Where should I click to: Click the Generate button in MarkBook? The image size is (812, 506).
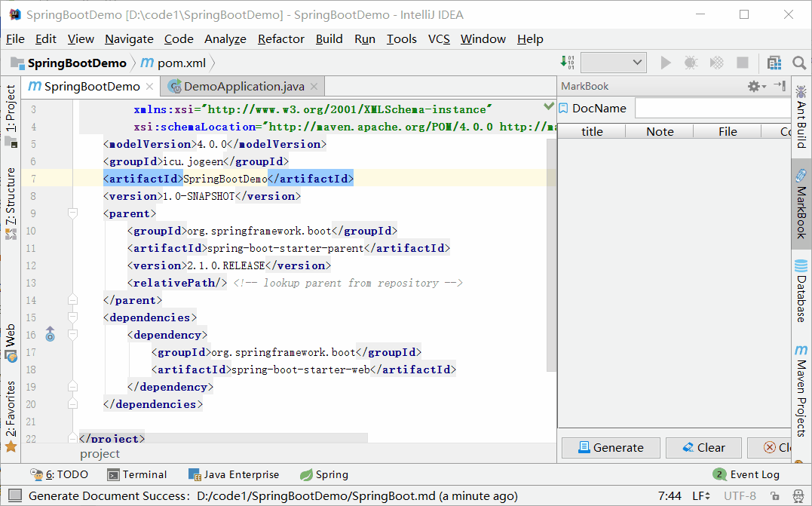click(611, 447)
